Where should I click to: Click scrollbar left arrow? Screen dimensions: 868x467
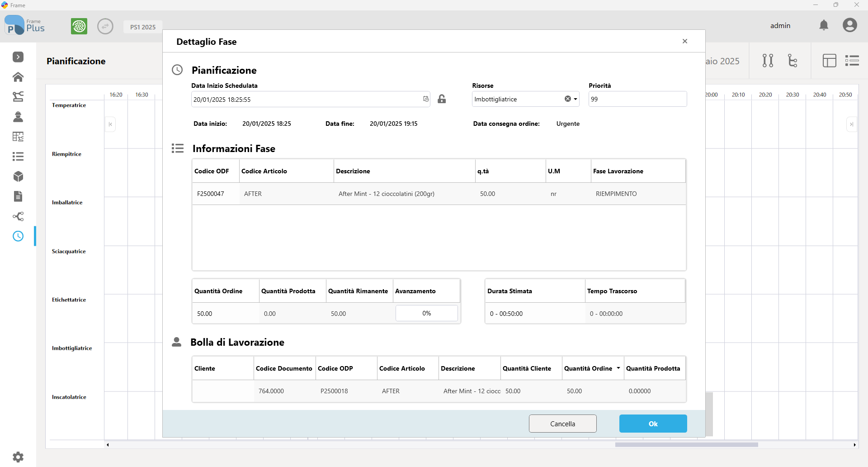click(x=108, y=445)
